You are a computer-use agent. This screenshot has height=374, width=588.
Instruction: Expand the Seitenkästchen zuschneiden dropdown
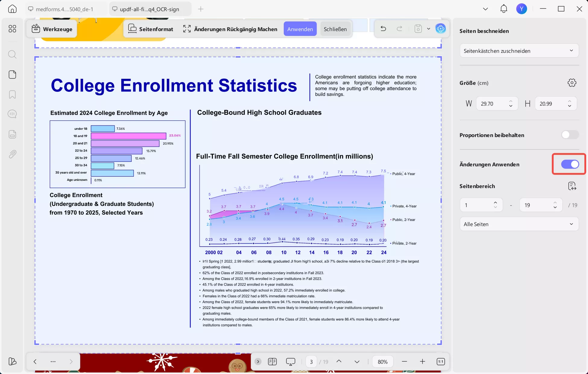click(519, 51)
